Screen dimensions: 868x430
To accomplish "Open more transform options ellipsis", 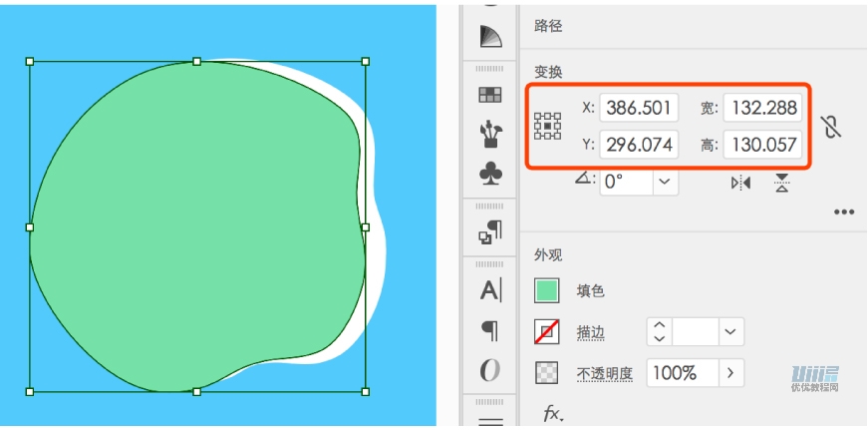I will (844, 213).
